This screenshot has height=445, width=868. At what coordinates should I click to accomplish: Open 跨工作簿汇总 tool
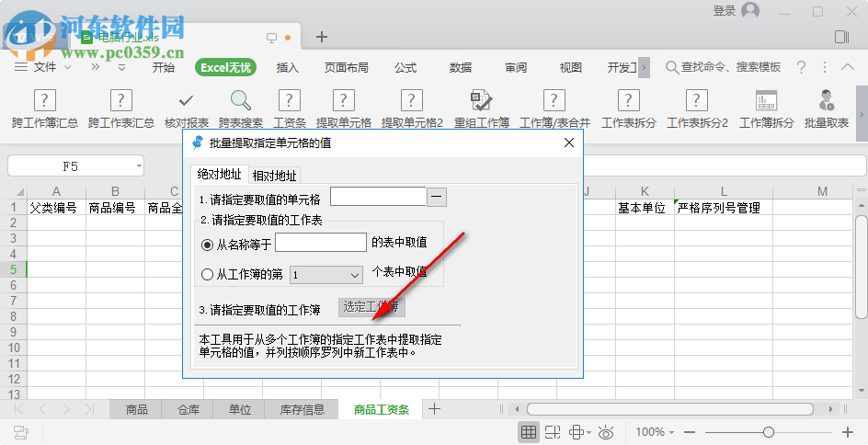(x=45, y=109)
